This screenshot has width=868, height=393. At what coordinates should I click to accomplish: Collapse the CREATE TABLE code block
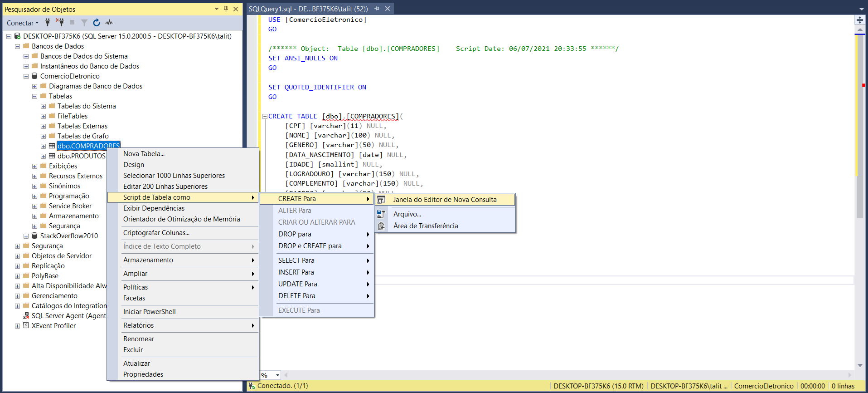265,116
